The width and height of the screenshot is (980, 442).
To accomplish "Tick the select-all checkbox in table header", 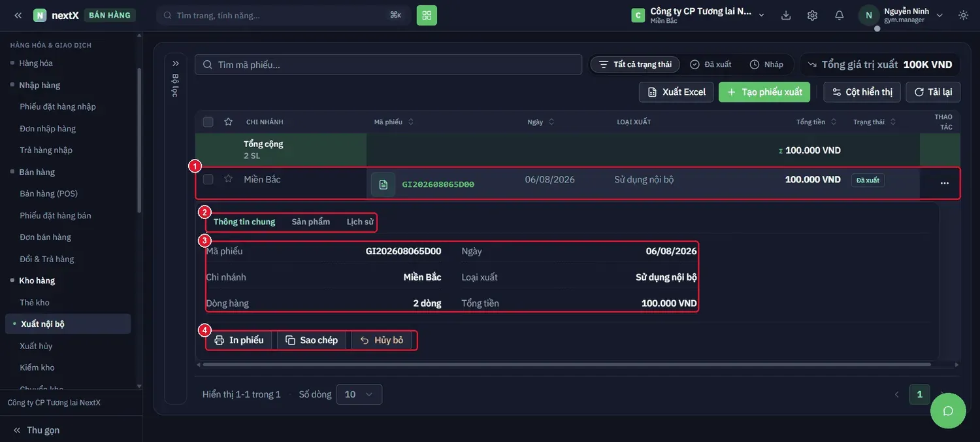I will [x=208, y=122].
